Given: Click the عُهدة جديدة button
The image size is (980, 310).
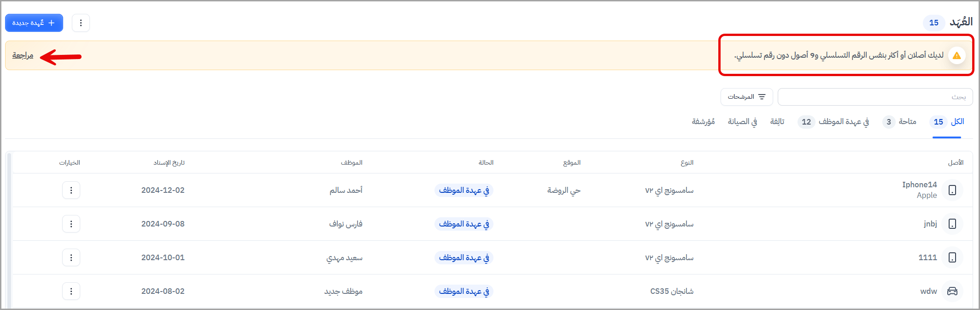Looking at the screenshot, I should pyautogui.click(x=34, y=23).
